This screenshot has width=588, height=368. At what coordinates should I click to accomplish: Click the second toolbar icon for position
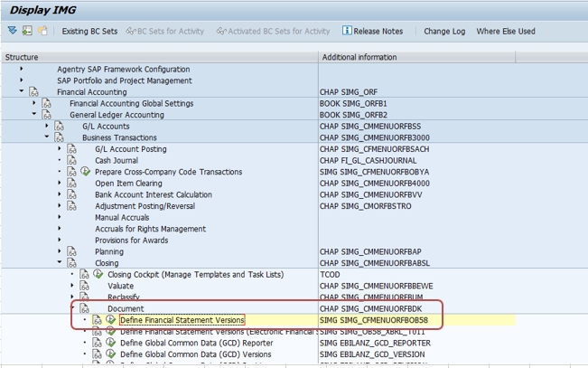pos(27,31)
